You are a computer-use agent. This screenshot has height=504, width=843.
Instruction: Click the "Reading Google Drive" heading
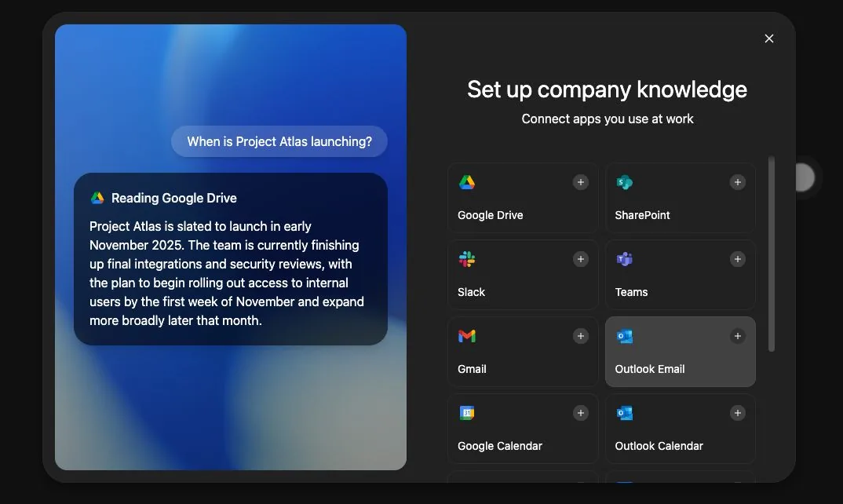173,198
